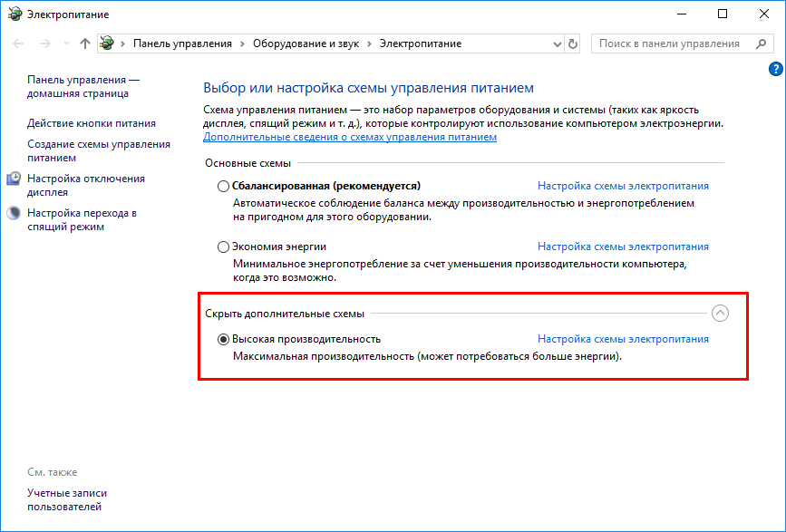
Task: Click the power options icon in address bar
Action: 107,44
